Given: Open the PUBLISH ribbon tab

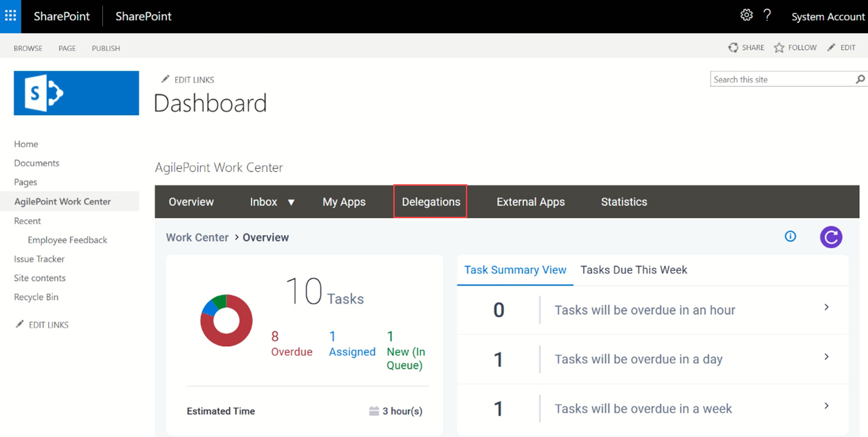Looking at the screenshot, I should point(106,48).
